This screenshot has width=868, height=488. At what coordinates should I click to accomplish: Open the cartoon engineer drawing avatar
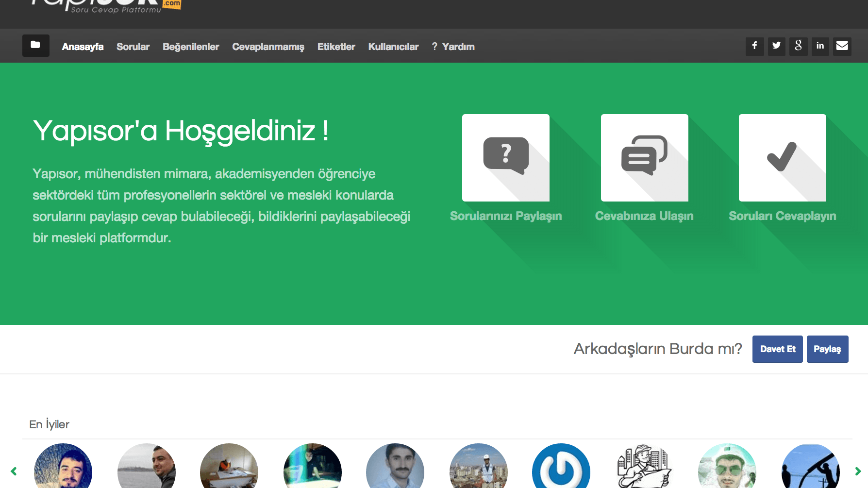coord(645,466)
